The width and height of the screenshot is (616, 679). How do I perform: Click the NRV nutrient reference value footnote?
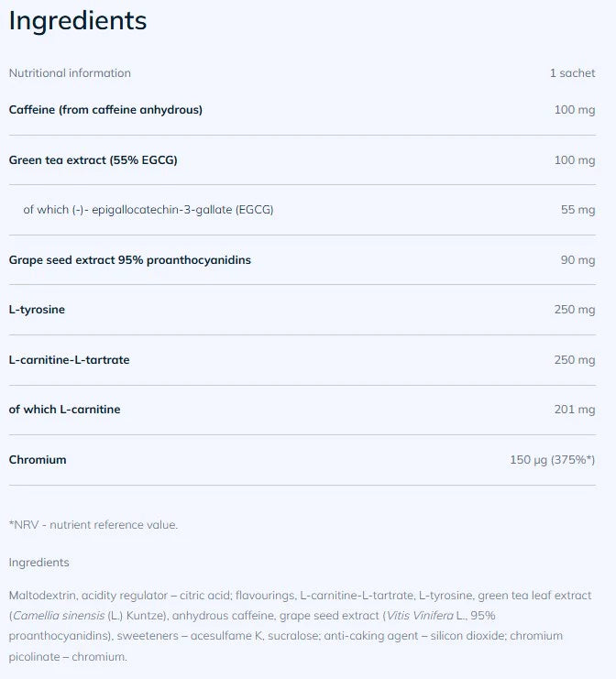(93, 525)
